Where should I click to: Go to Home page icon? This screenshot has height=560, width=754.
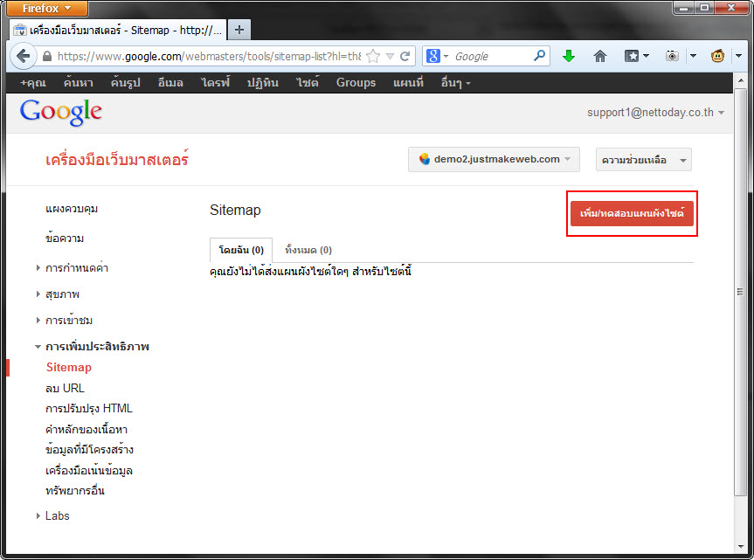coord(599,56)
